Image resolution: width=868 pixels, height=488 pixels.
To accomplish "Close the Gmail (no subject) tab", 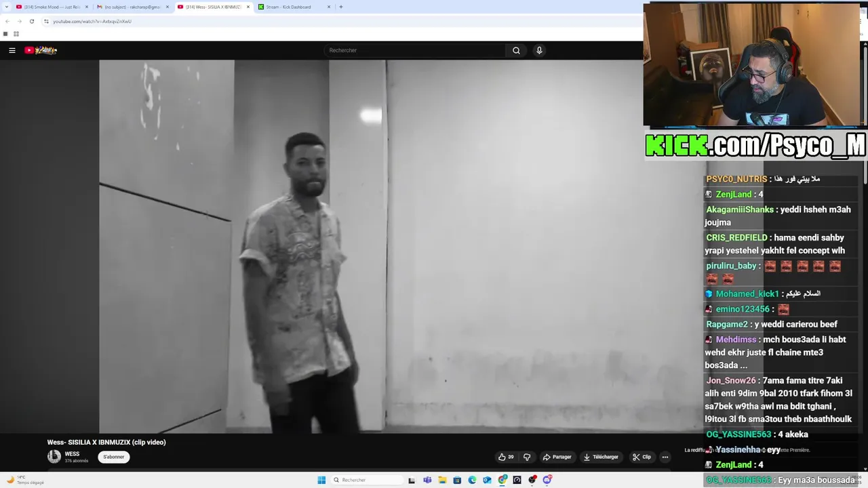I will 167,7.
